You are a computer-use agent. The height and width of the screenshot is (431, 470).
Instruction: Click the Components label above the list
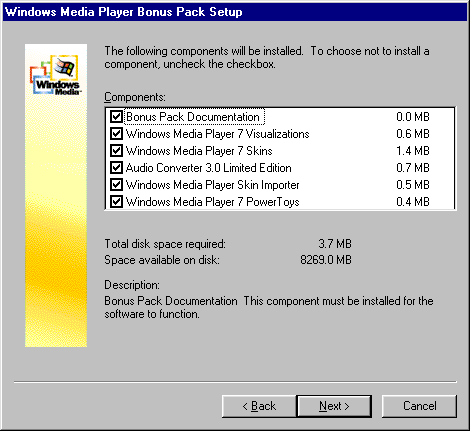tap(135, 97)
